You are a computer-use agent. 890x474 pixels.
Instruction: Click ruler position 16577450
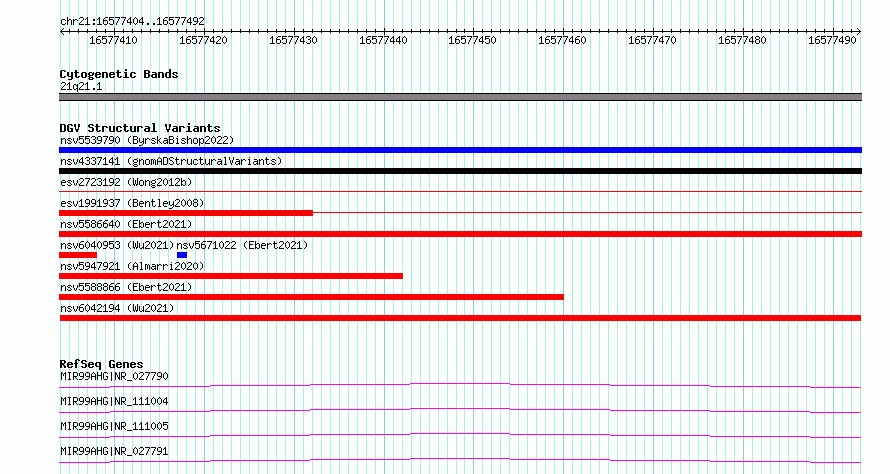[472, 40]
